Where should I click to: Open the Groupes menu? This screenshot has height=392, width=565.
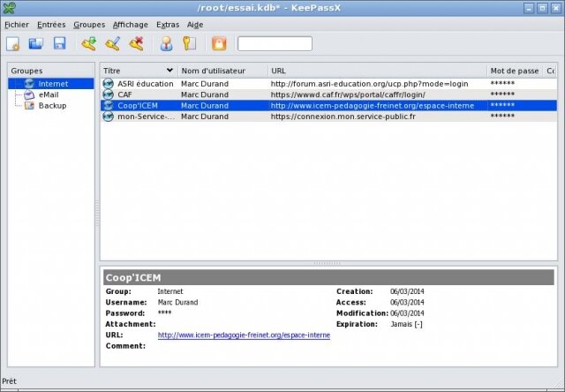tap(89, 25)
